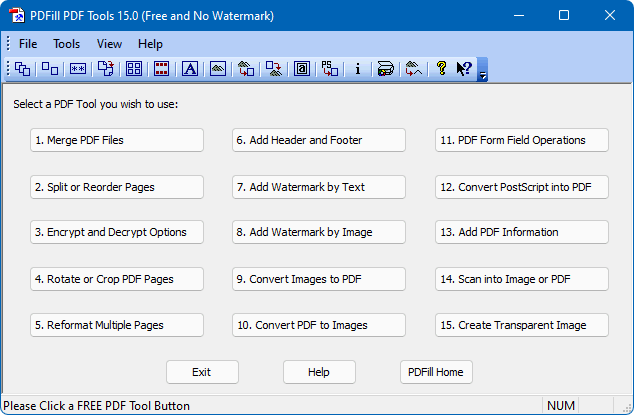The width and height of the screenshot is (634, 415).
Task: Click the PostScript to PDF toolbar icon
Action: coord(330,69)
